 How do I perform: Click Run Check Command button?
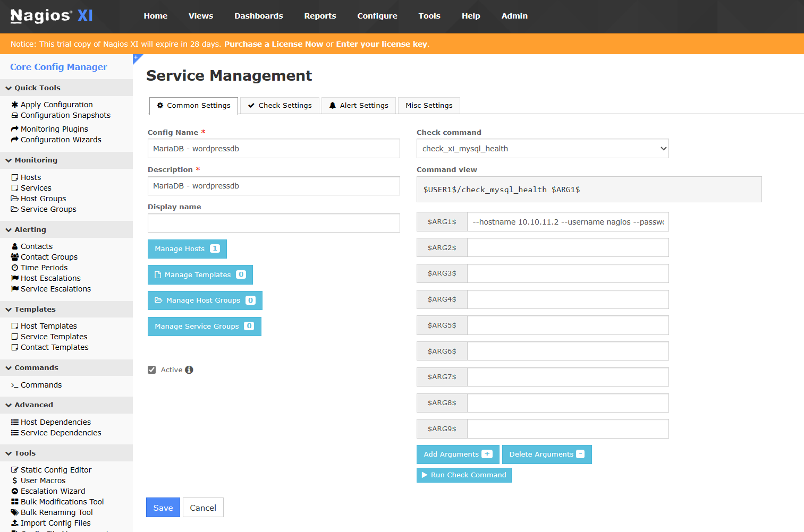[464, 475]
